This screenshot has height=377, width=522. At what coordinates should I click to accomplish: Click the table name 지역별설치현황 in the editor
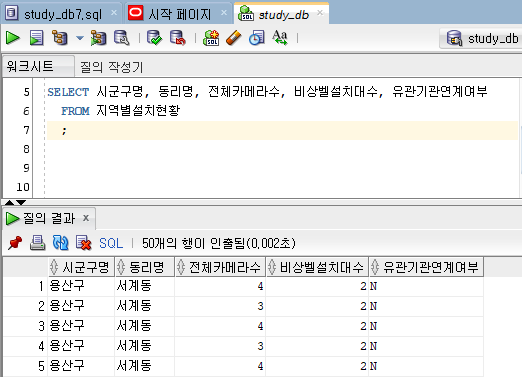(138, 111)
